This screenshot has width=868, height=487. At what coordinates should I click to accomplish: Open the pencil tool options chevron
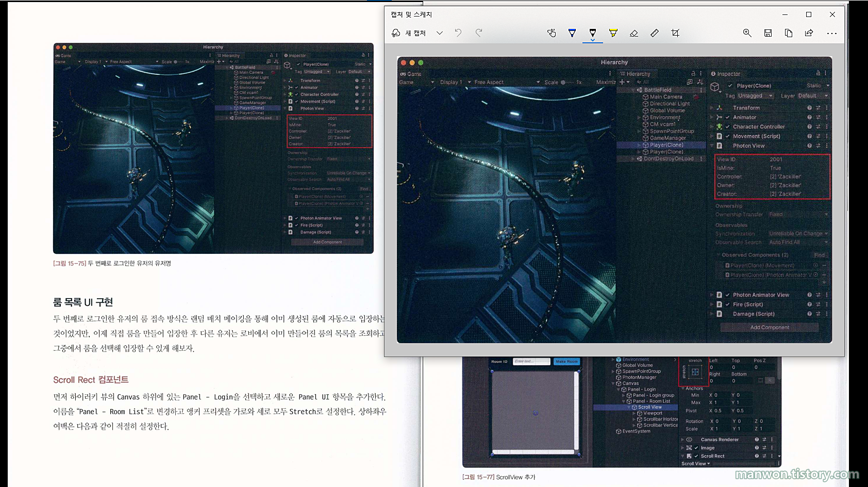tap(593, 40)
